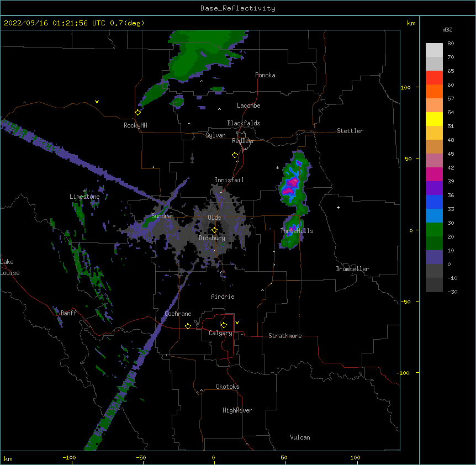Image resolution: width=476 pixels, height=465 pixels.
Task: Click the Innisfail city label
Action: point(229,180)
